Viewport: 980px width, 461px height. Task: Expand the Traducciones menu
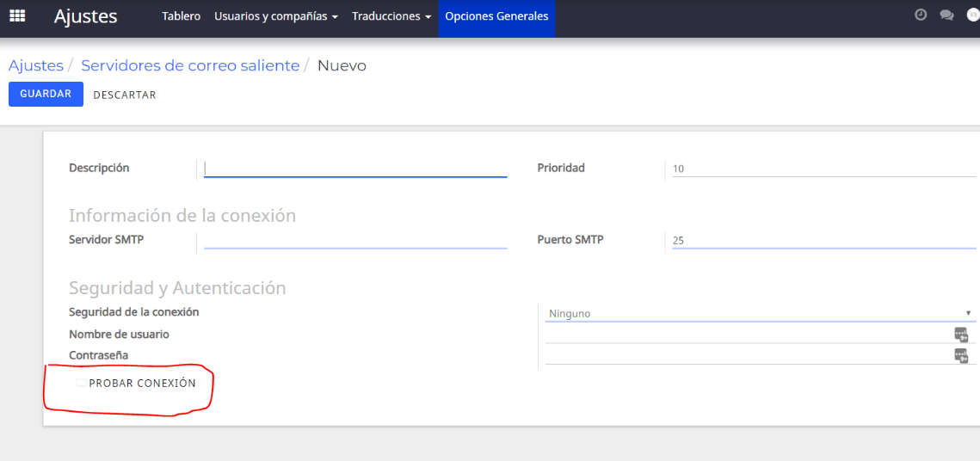click(x=391, y=17)
